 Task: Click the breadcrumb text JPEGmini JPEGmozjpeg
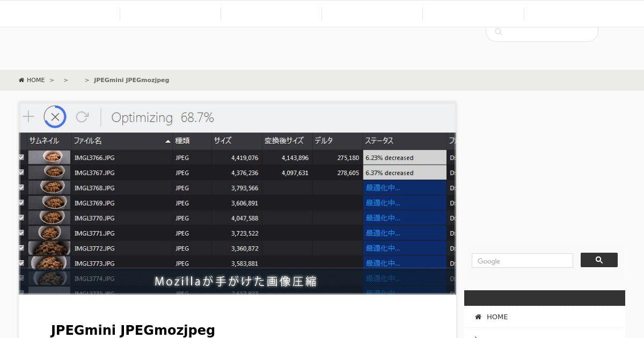click(x=131, y=80)
